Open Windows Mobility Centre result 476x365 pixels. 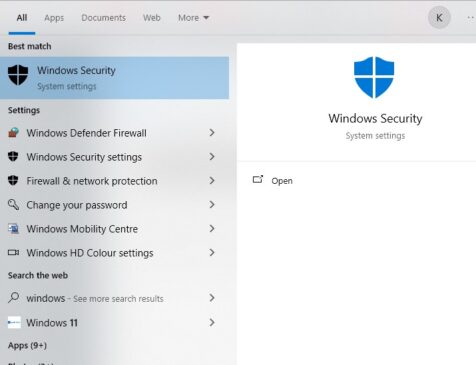114,229
